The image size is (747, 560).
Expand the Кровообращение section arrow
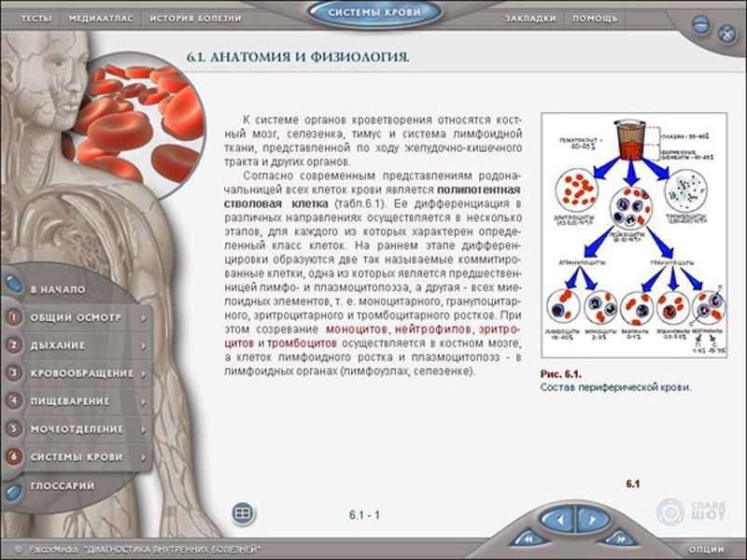point(143,373)
